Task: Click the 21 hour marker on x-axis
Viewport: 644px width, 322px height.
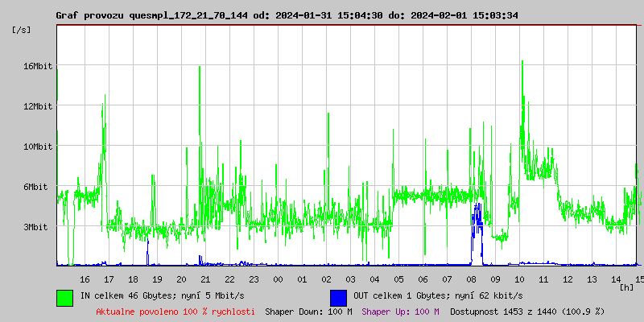Action: (x=205, y=279)
